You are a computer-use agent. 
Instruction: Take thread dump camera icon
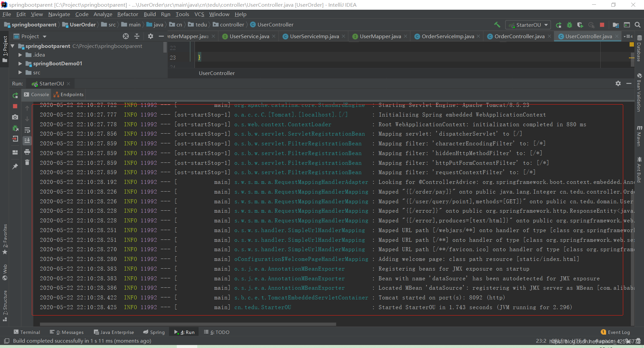point(15,117)
